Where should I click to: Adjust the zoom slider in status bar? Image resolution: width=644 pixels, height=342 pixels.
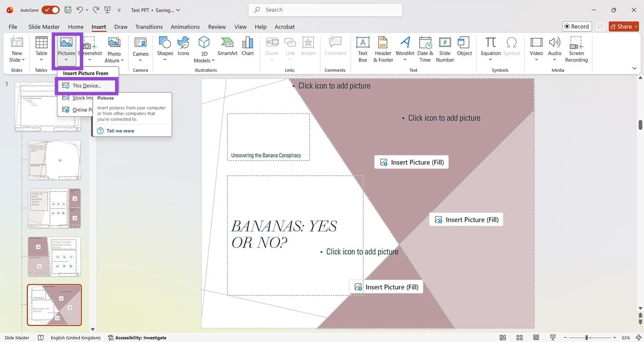588,338
